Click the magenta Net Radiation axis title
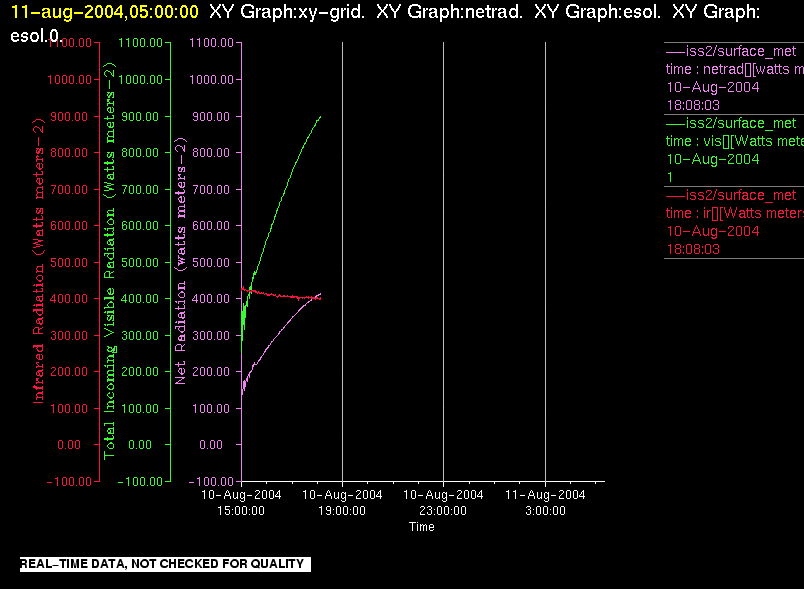804x589 pixels. click(x=180, y=260)
